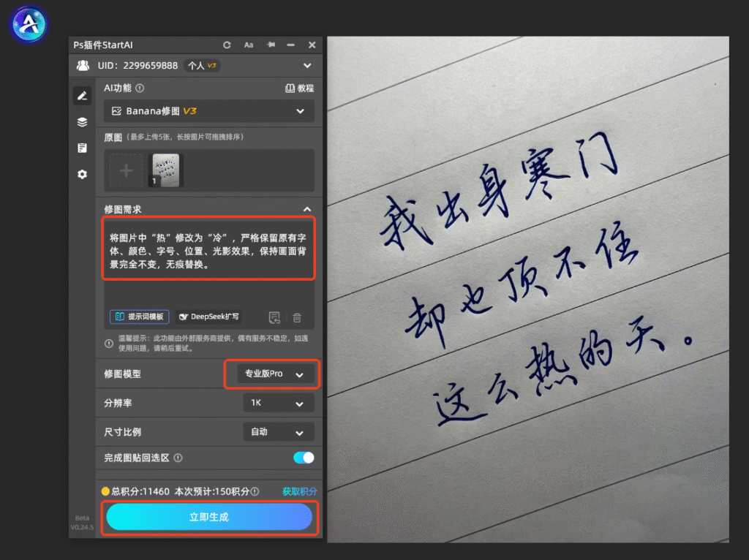749x560 pixels.
Task: Click the AI功能 info icon
Action: pos(140,88)
